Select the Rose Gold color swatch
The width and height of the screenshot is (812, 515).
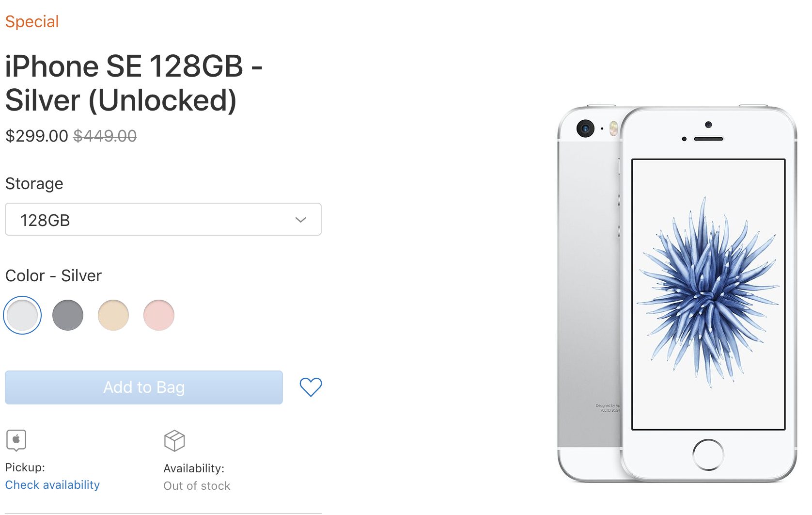(159, 315)
